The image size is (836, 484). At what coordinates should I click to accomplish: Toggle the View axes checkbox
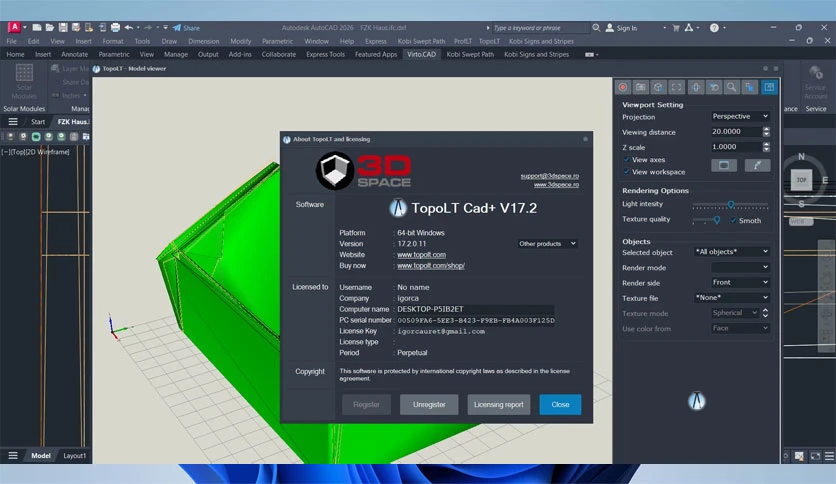tap(626, 159)
